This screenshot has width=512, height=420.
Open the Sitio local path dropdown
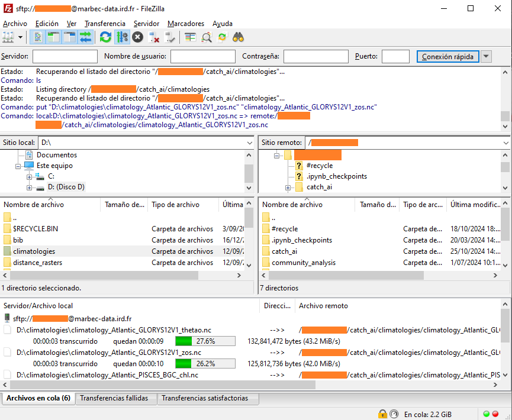click(x=249, y=143)
